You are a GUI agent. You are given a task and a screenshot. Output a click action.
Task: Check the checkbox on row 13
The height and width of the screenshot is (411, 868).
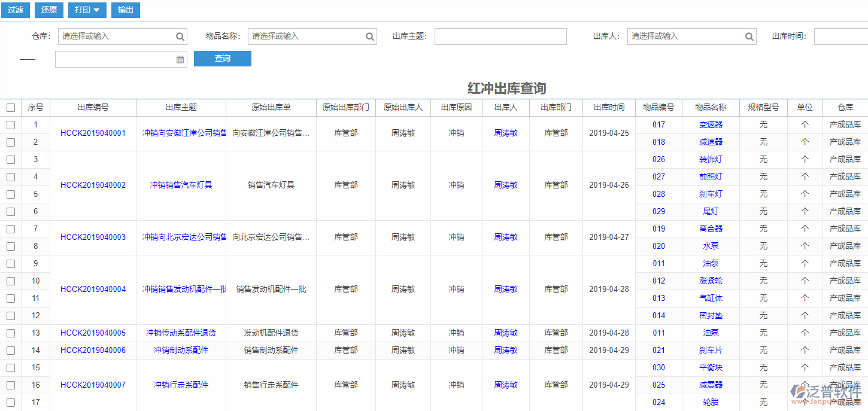click(x=10, y=333)
